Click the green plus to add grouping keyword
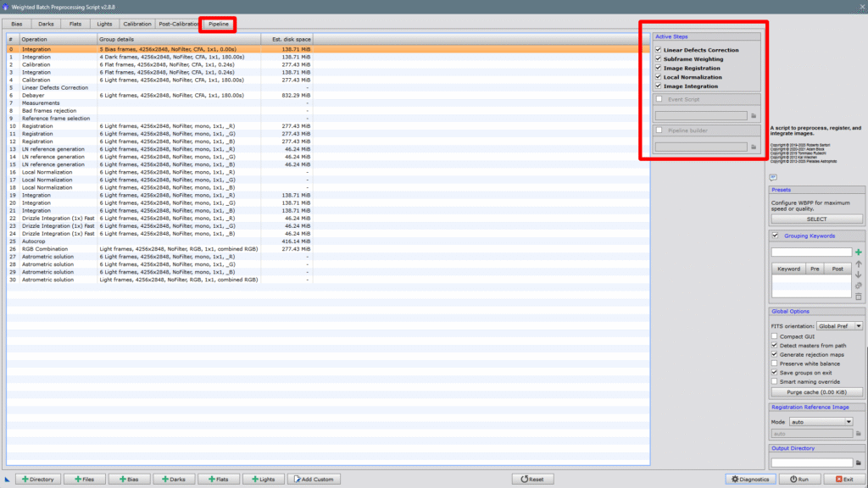This screenshot has width=868, height=488. tap(858, 252)
